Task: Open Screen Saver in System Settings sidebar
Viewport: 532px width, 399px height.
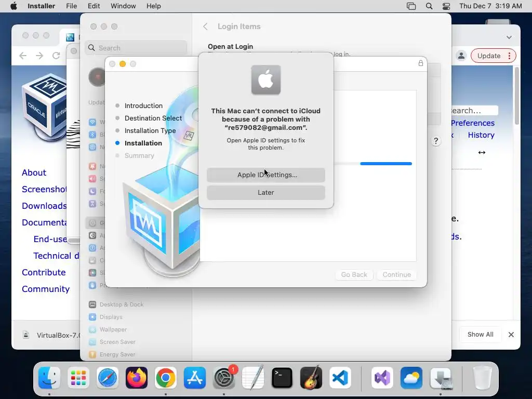Action: [x=112, y=342]
